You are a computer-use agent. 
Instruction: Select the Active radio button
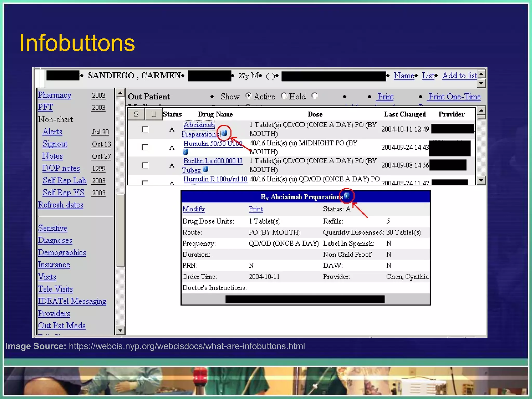249,96
